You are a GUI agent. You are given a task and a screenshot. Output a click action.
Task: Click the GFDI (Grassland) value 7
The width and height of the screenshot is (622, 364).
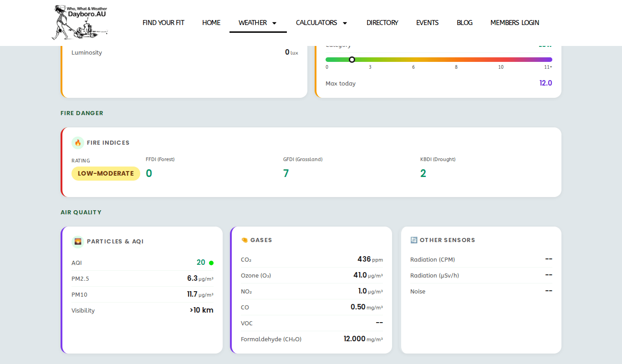[286, 173]
